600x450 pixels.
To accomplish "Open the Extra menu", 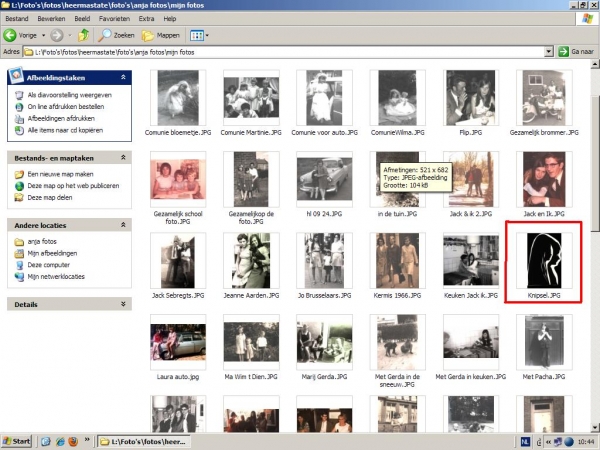I will coord(146,18).
